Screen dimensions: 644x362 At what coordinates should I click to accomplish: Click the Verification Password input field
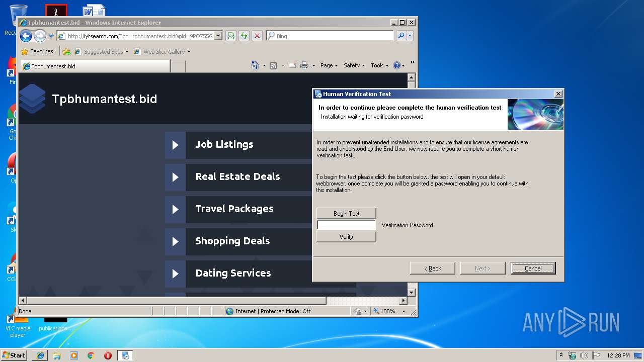pyautogui.click(x=346, y=225)
